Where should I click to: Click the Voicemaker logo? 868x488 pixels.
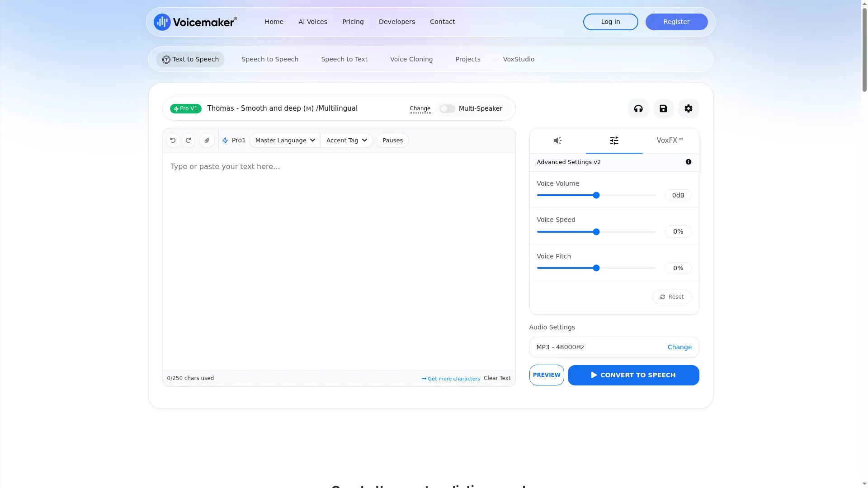(195, 22)
